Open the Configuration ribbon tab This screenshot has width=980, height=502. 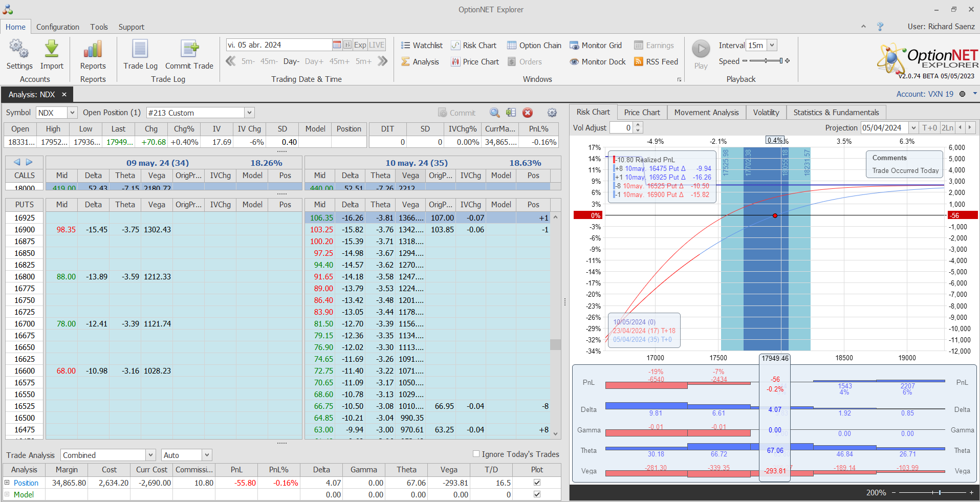(58, 27)
